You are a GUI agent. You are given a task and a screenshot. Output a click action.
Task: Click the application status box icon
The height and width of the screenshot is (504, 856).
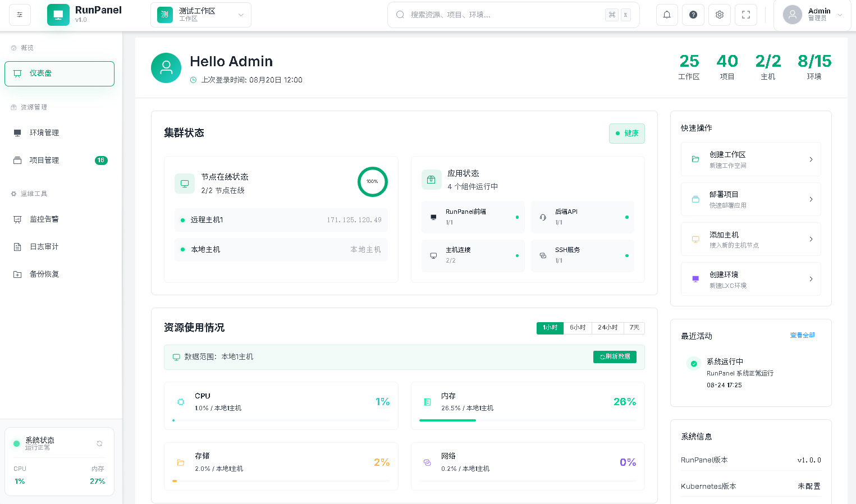[x=431, y=180]
